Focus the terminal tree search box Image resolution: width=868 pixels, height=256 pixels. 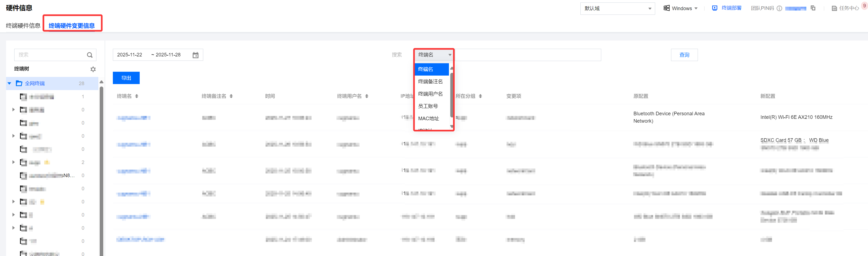[x=51, y=55]
